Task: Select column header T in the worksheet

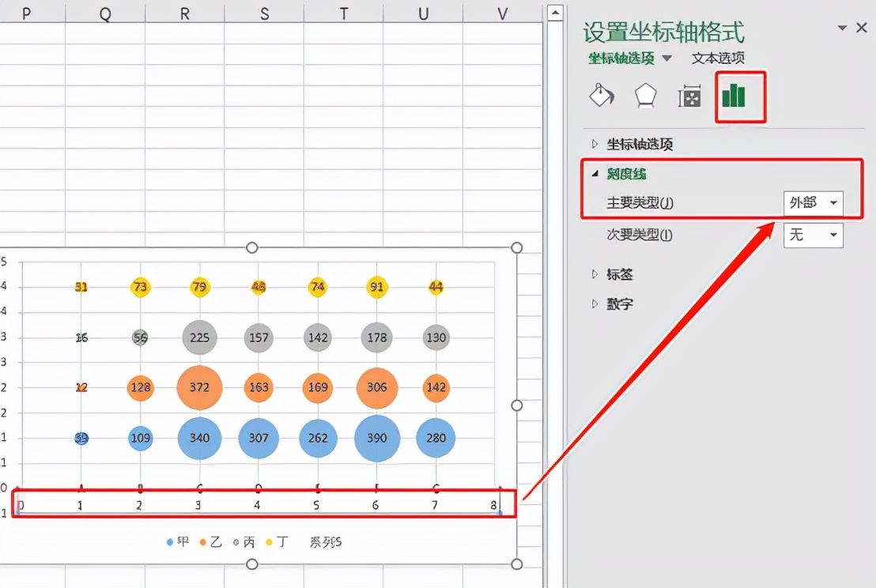Action: (343, 13)
